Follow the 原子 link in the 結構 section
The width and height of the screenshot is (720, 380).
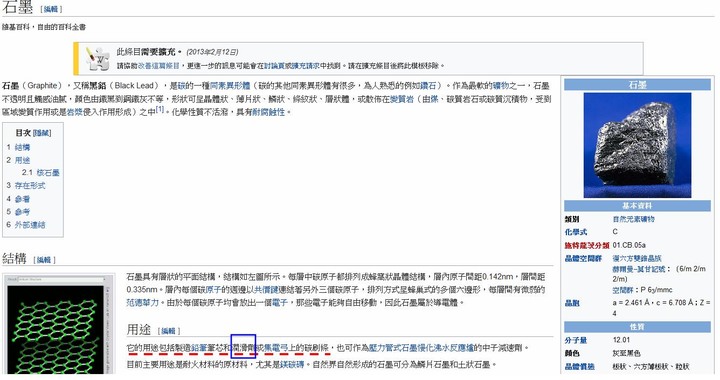tap(214, 290)
